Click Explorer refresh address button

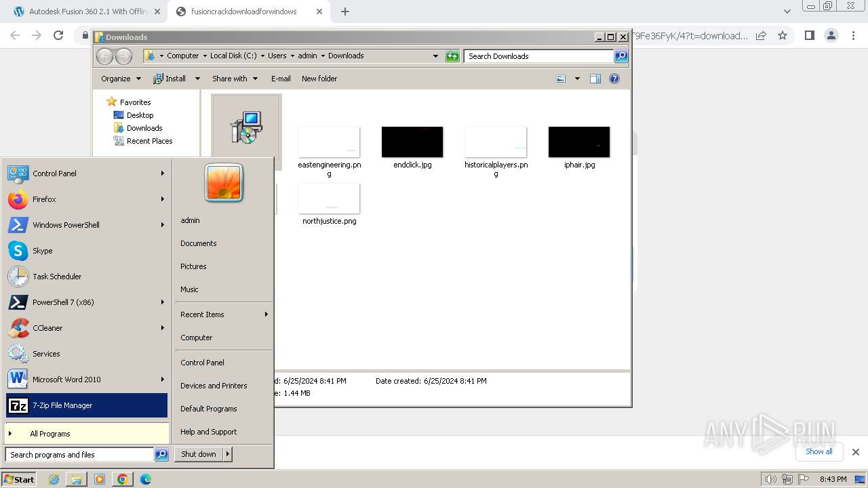[452, 56]
